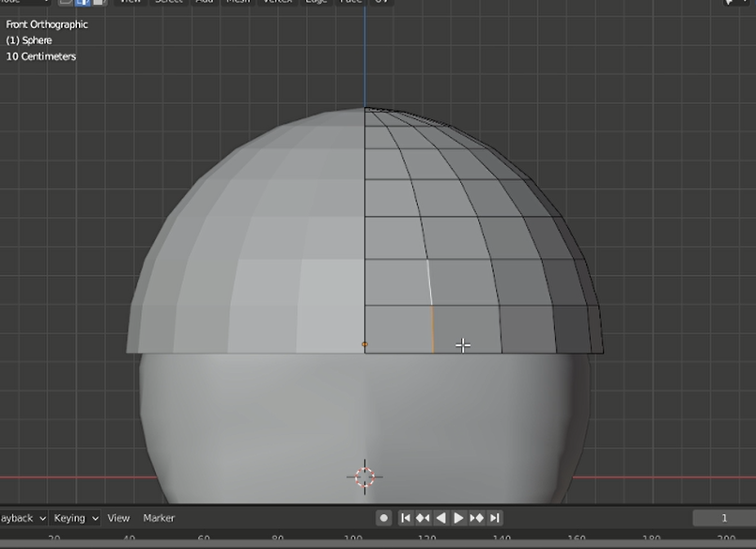Enable the highlighted edge select mode icon
This screenshot has width=756, height=549.
tap(83, 2)
